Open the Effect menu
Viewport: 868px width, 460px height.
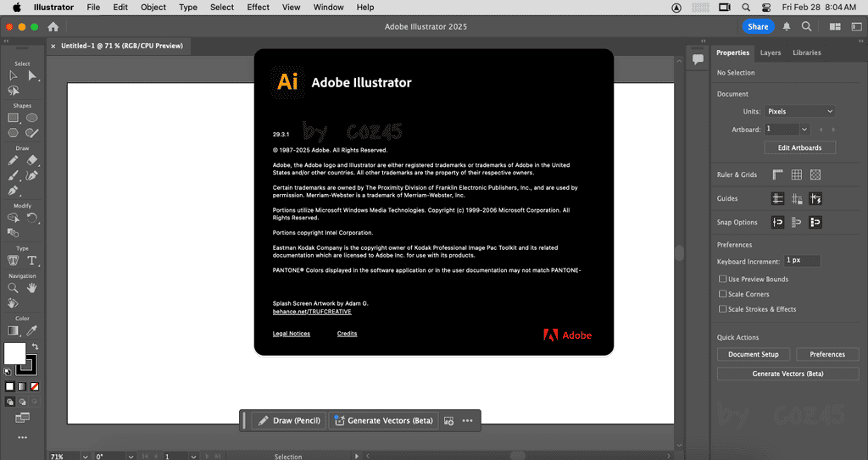pyautogui.click(x=258, y=7)
